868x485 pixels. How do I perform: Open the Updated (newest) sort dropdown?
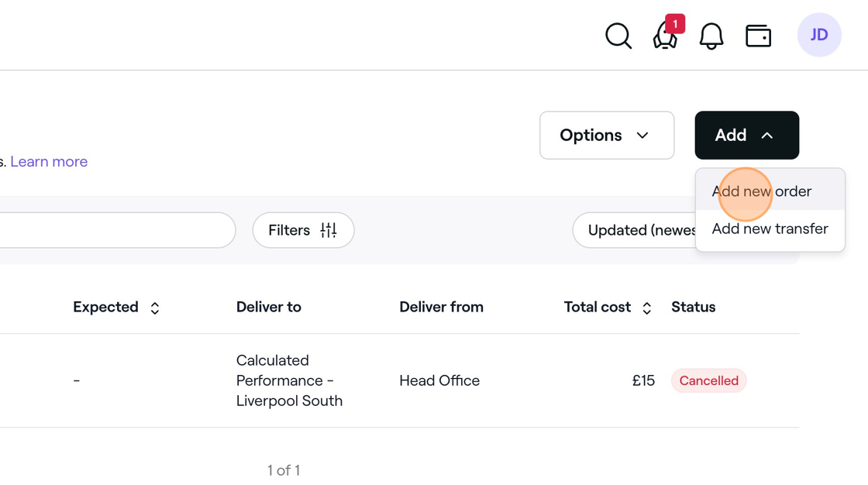pyautogui.click(x=635, y=230)
